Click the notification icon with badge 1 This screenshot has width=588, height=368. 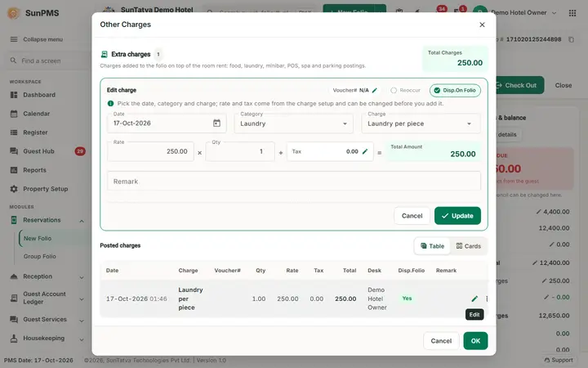458,11
